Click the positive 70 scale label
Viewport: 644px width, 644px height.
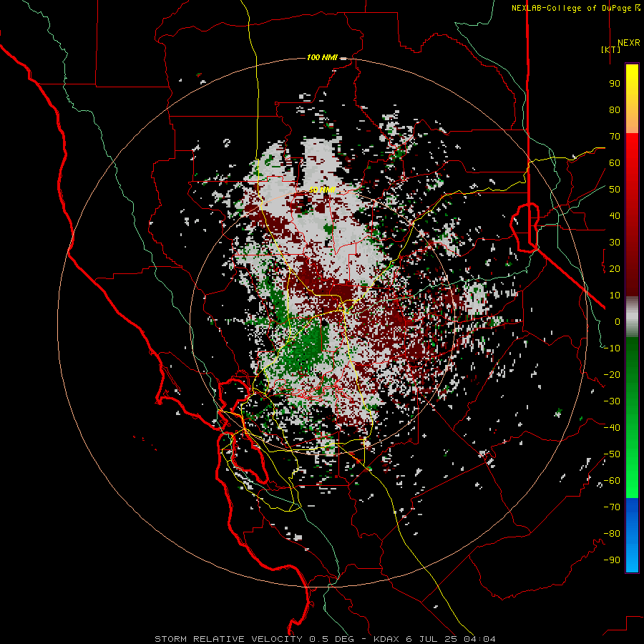[x=615, y=137]
